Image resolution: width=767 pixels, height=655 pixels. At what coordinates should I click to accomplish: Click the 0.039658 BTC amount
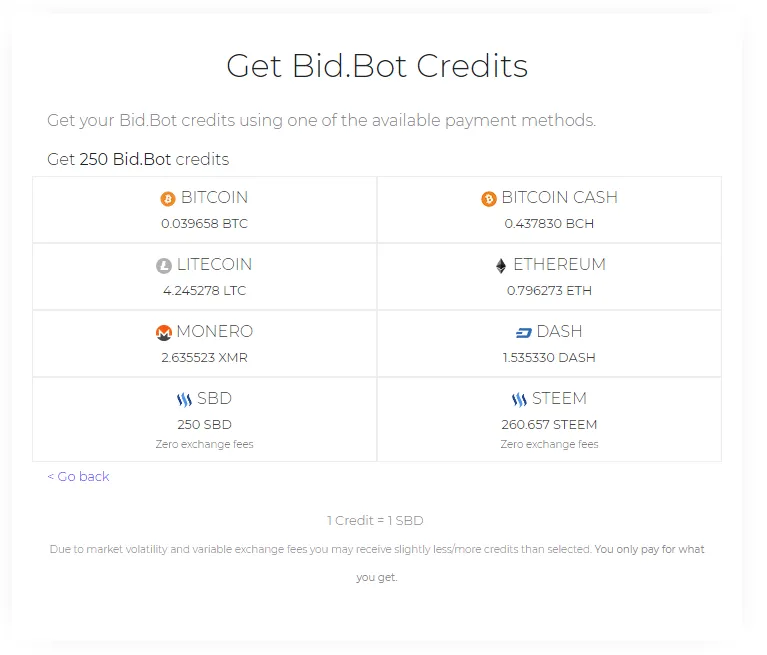tap(204, 224)
